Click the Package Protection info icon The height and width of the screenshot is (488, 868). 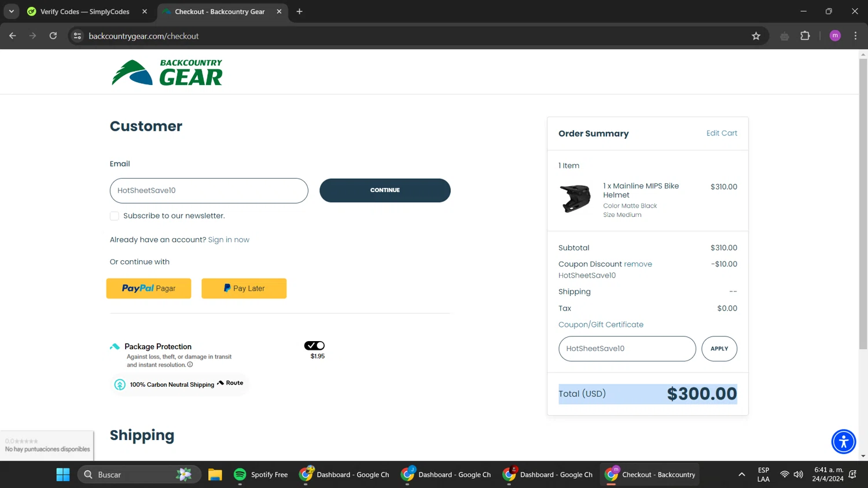point(190,365)
